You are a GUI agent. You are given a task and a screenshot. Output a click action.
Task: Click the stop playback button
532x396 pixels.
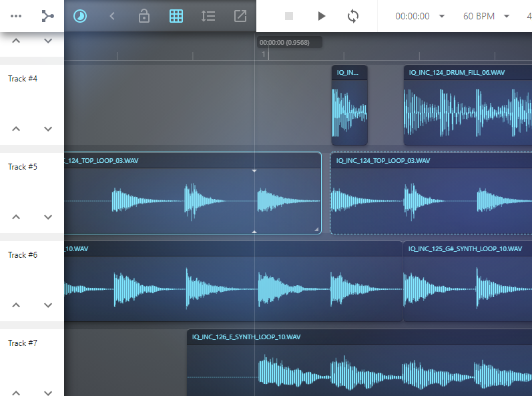(289, 16)
